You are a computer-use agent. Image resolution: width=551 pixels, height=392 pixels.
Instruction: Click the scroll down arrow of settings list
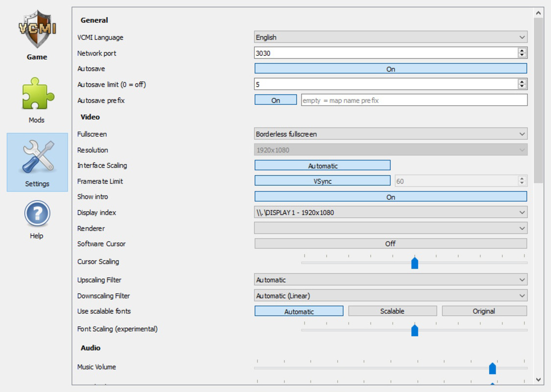pos(538,379)
